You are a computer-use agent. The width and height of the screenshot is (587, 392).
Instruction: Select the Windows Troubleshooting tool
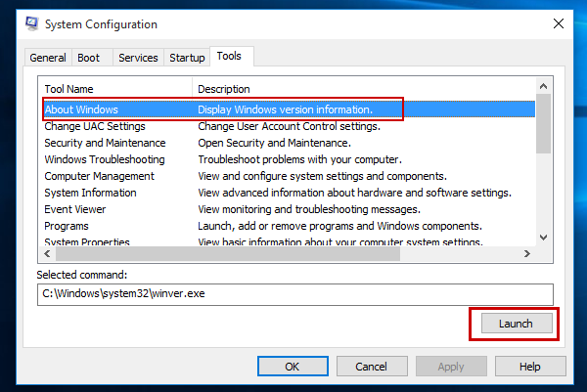289,159
